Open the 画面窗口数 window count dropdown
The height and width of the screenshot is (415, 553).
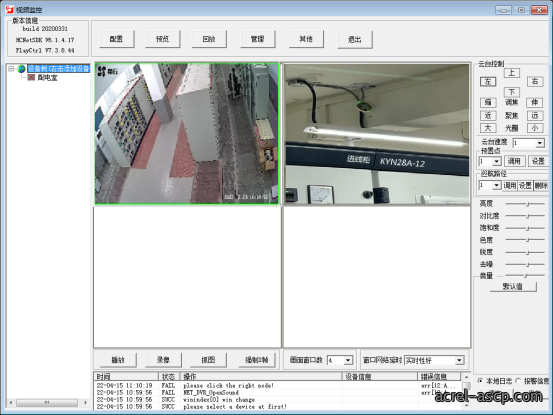click(348, 360)
